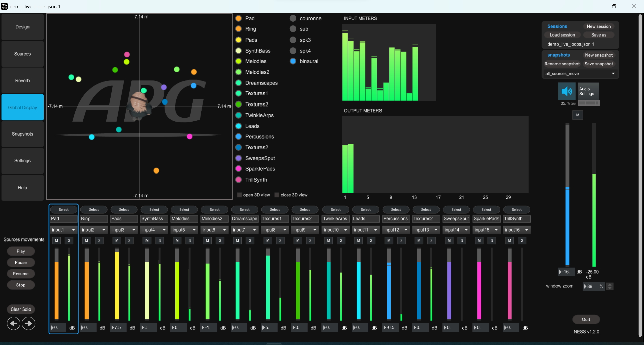Switch to the Reverb tab
Viewport: 644px width, 345px height.
[22, 81]
